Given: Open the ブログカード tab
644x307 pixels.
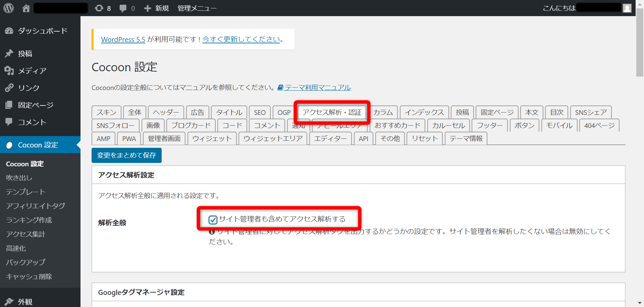Looking at the screenshot, I should (191, 125).
